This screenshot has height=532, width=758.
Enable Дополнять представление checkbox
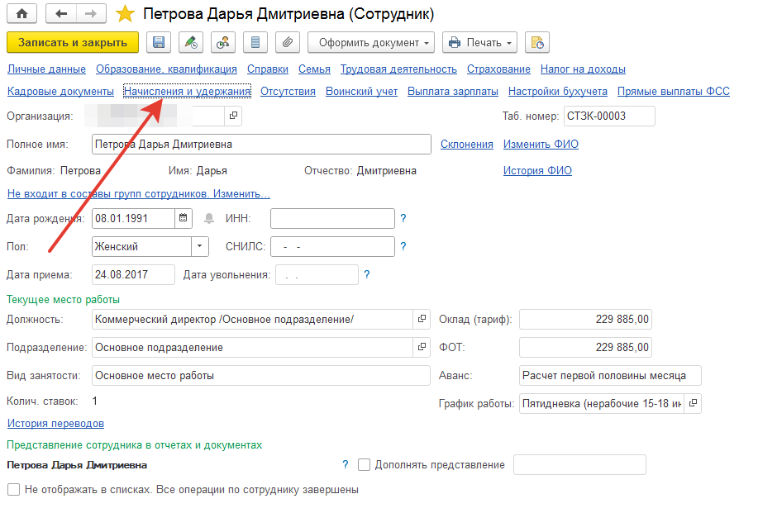[x=364, y=465]
